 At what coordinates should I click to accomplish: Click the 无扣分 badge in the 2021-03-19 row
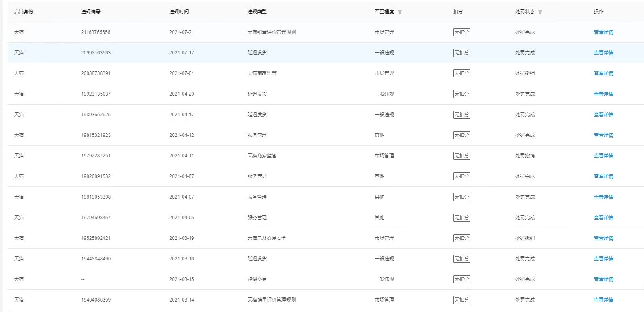(462, 238)
